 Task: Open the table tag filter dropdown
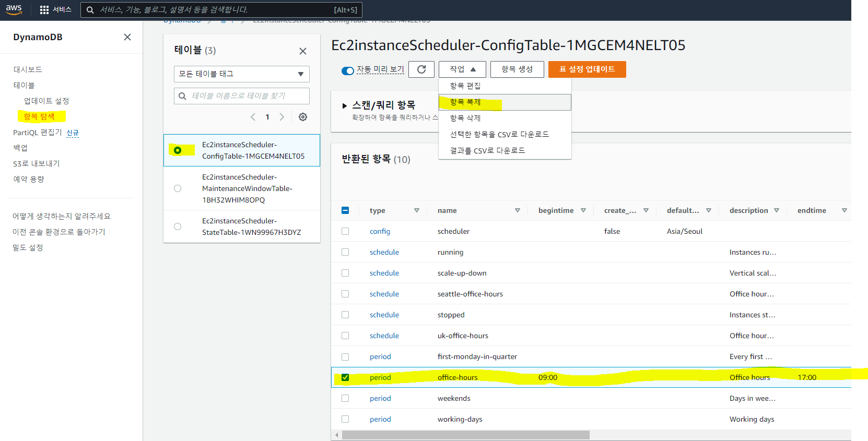tap(242, 74)
